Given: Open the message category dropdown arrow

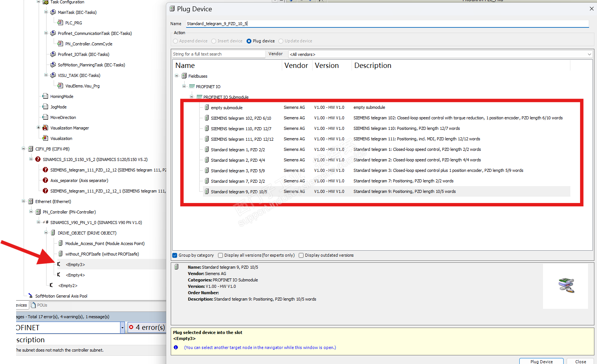Looking at the screenshot, I should coord(122,328).
